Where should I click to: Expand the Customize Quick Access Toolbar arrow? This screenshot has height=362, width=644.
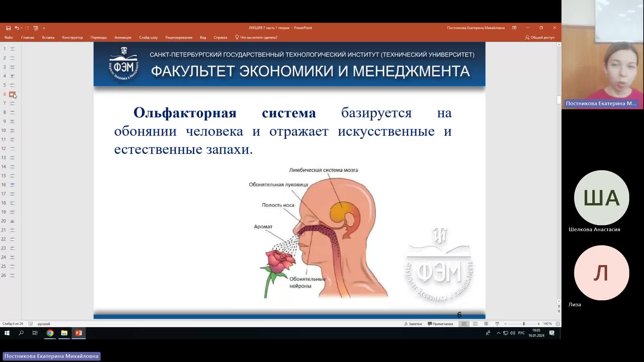(44, 28)
